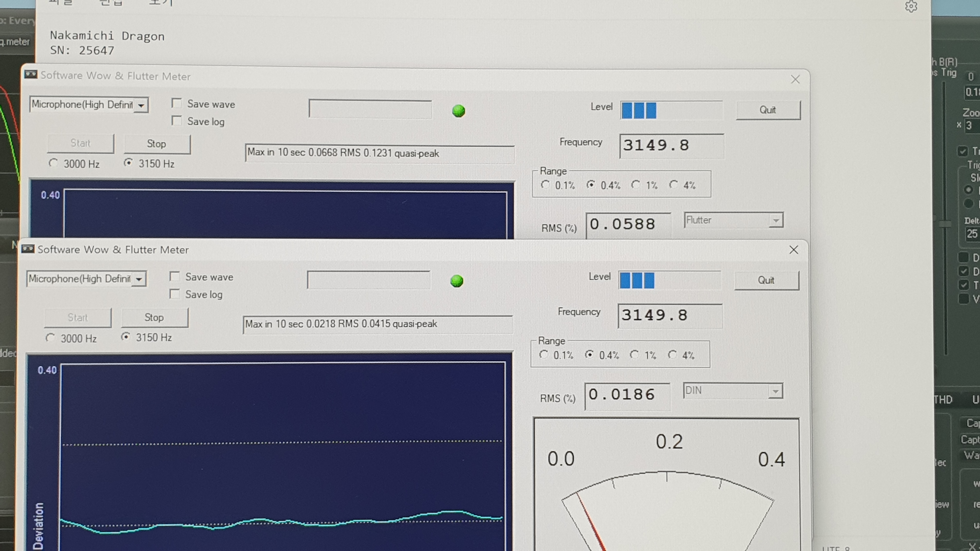
Task: Select the 4% range in the upper window
Action: click(674, 185)
